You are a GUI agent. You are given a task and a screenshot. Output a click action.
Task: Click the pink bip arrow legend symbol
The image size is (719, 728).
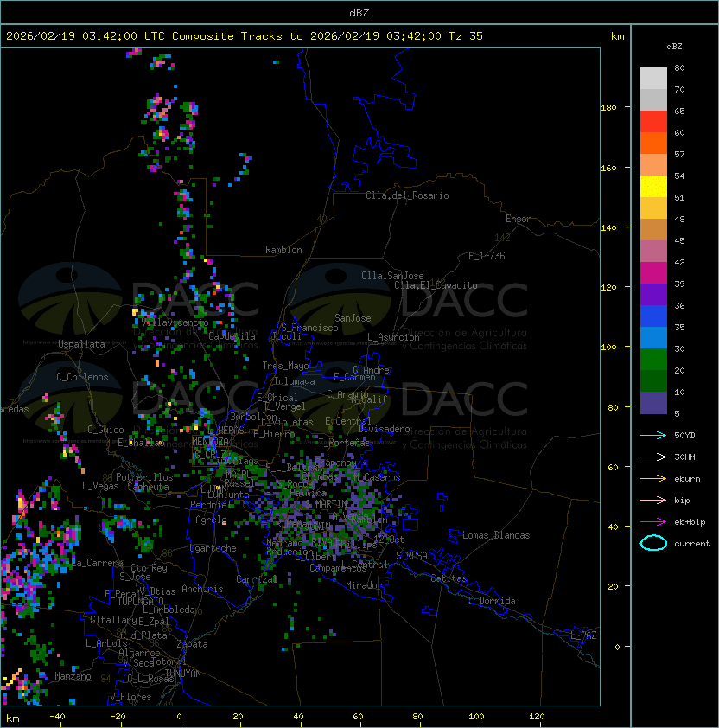[x=653, y=500]
